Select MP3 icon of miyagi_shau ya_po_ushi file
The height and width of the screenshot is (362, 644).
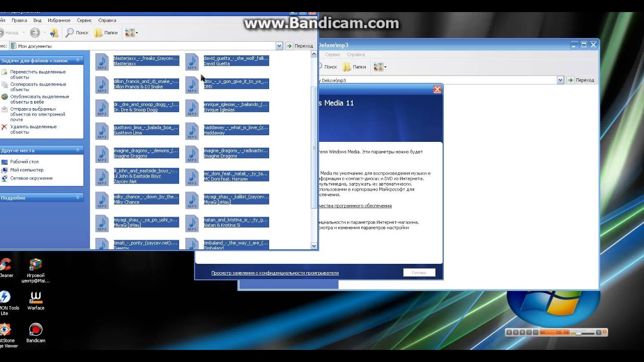[102, 224]
